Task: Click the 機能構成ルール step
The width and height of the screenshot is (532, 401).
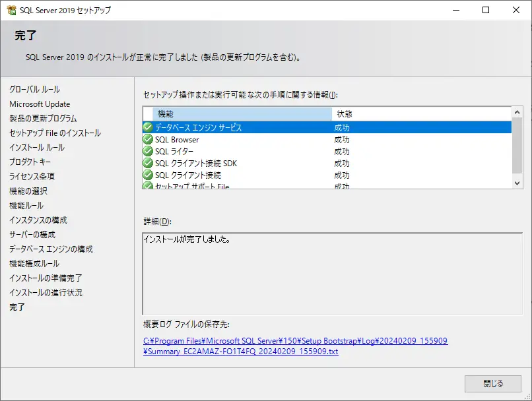Action: point(34,264)
